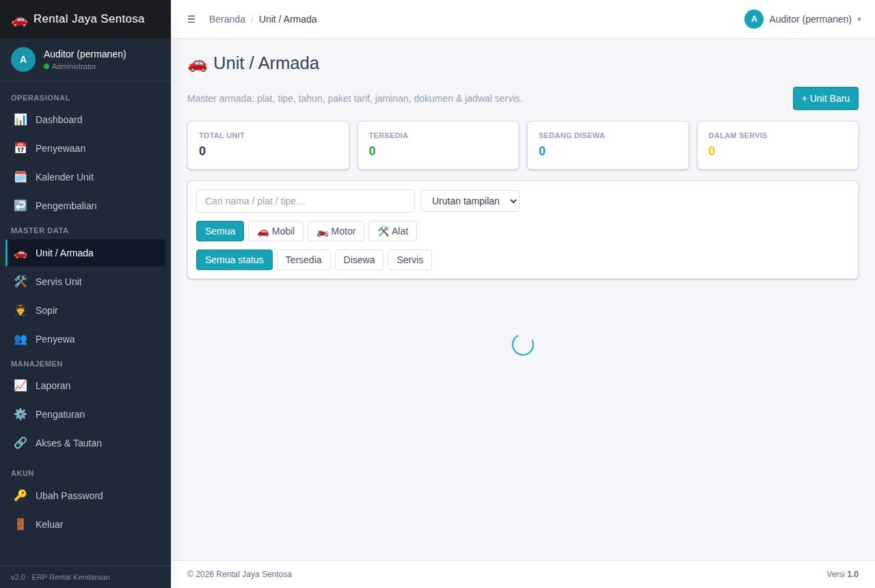Click the search field Cari nama / plat / tipe
Image resolution: width=875 pixels, height=588 pixels.
pos(306,201)
